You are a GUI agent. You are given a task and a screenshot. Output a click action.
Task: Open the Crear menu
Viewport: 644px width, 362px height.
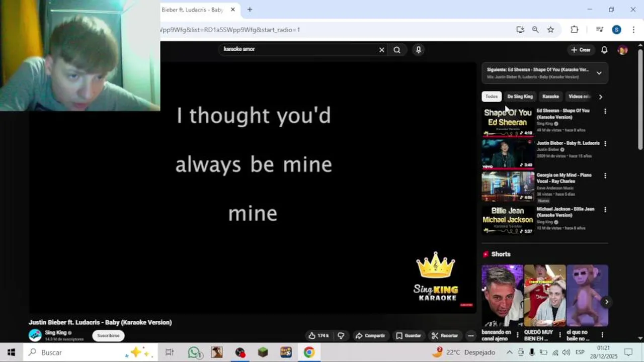click(581, 50)
